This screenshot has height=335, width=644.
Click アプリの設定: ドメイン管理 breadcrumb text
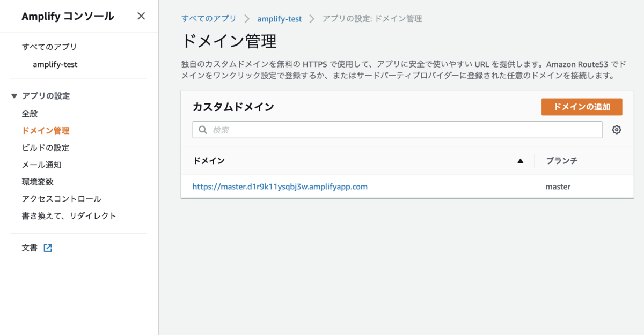[x=372, y=18]
